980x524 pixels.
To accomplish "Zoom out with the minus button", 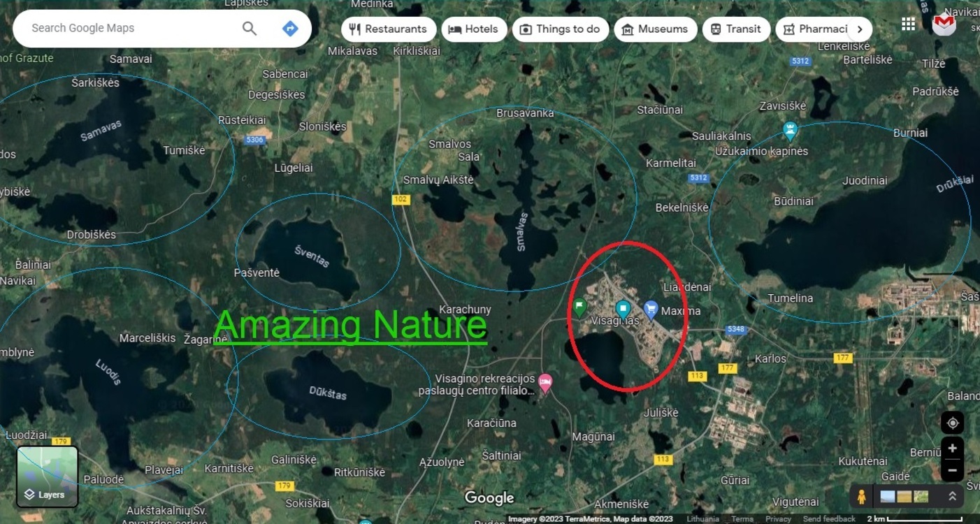I will 952,470.
